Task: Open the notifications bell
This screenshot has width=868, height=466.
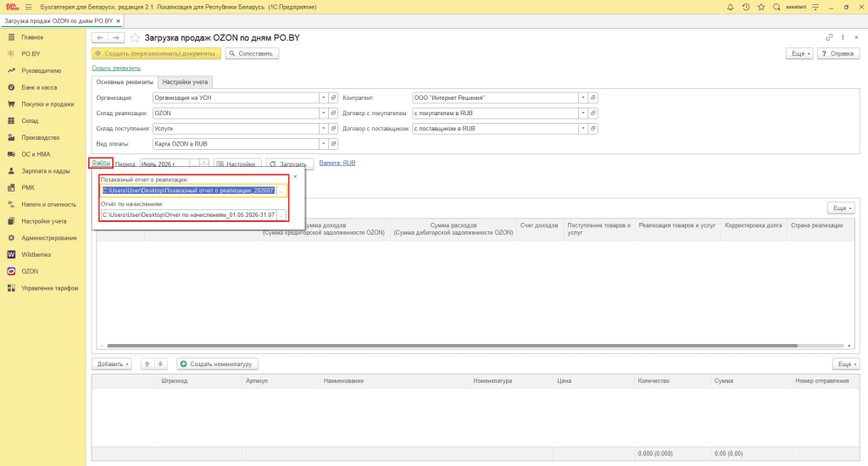Action: pos(730,7)
